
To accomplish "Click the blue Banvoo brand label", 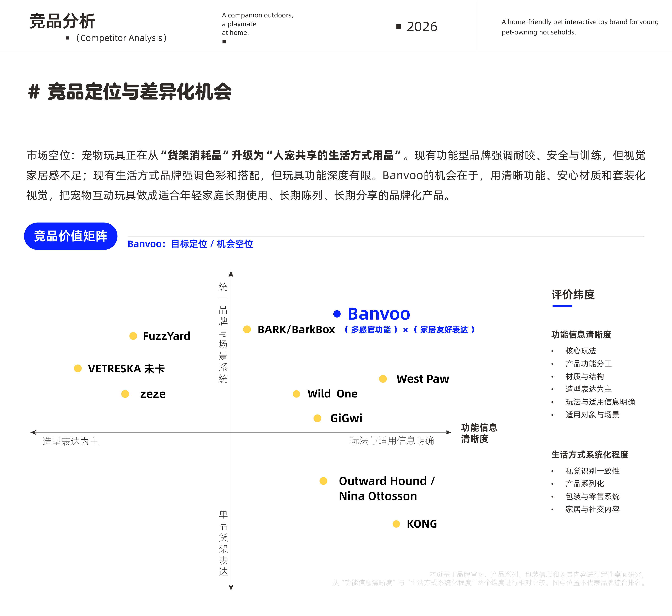I will 379,314.
